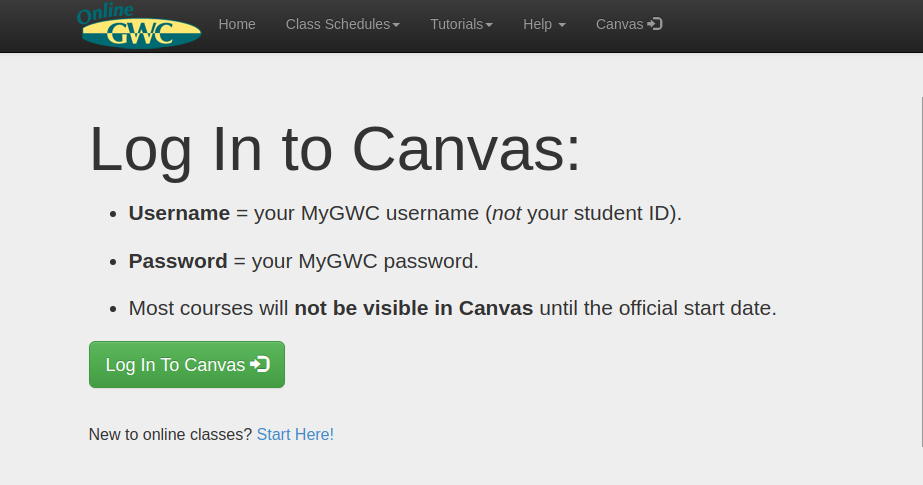The image size is (923, 485).
Task: Click the bold Username word
Action: (x=179, y=213)
